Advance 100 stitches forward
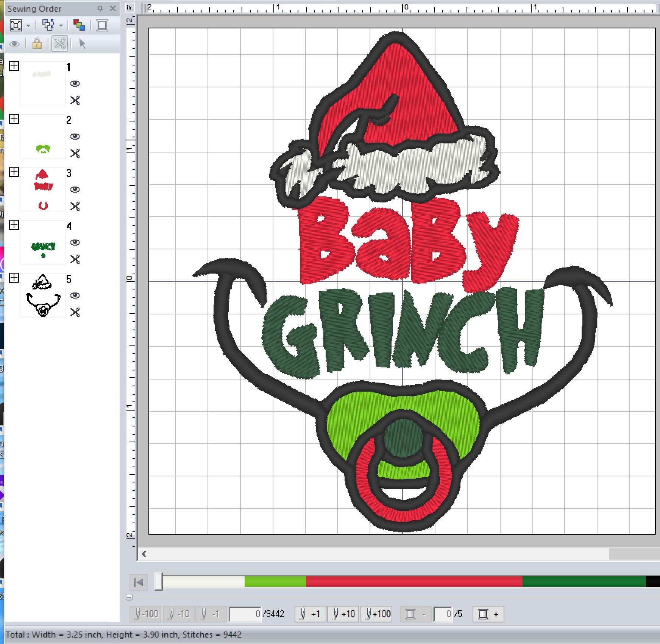Viewport: 660px width, 644px height. click(x=376, y=614)
